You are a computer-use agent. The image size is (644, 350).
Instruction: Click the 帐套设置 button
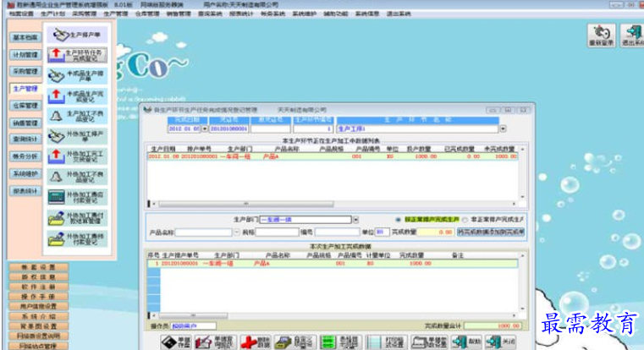point(39,267)
